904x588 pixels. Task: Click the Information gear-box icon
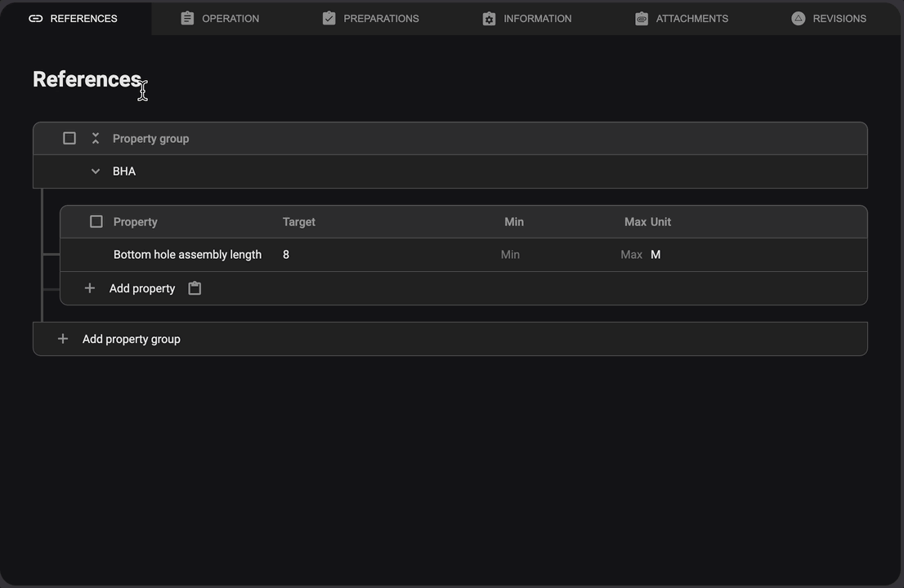489,17
